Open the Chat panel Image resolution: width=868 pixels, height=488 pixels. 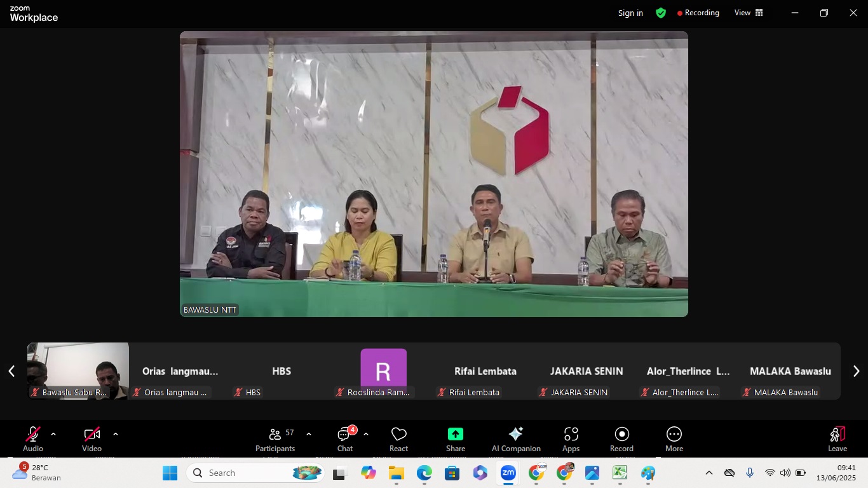[x=345, y=439]
